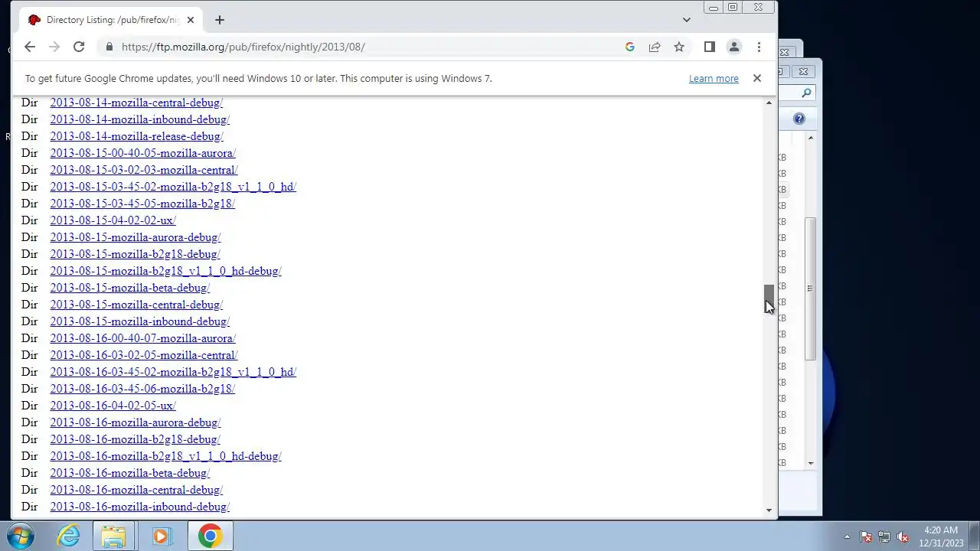980x551 pixels.
Task: Open Windows Explorer from taskbar
Action: (113, 536)
